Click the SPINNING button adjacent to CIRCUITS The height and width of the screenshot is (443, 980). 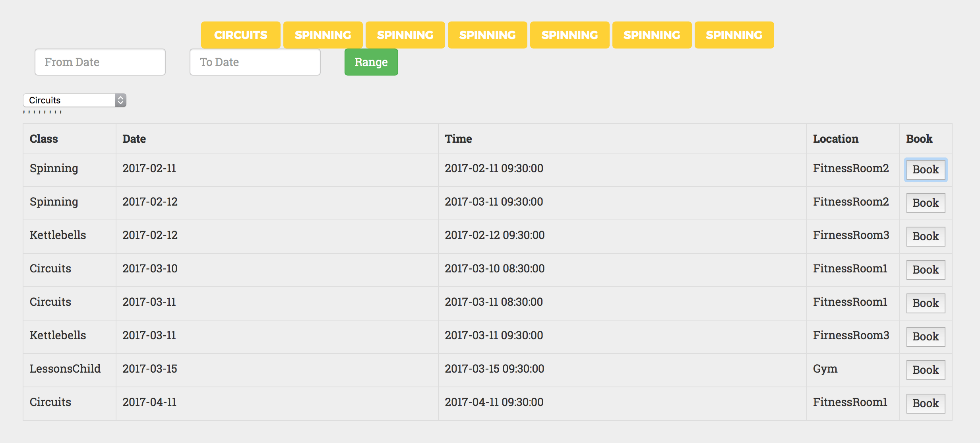click(x=323, y=35)
